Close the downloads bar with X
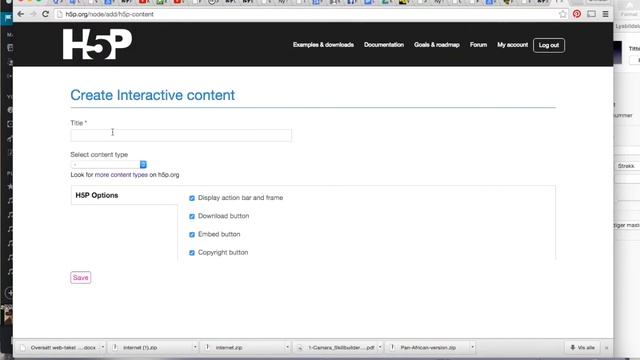The height and width of the screenshot is (360, 640). [x=606, y=348]
